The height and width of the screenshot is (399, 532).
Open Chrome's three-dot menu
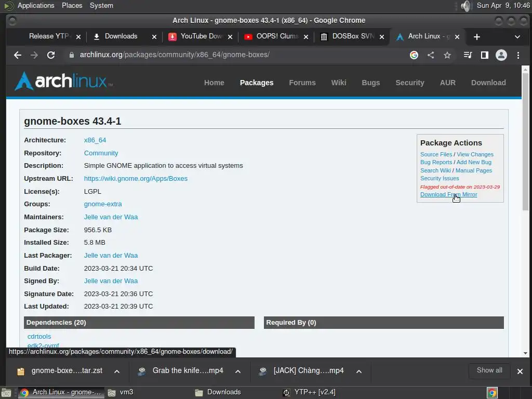coord(518,55)
